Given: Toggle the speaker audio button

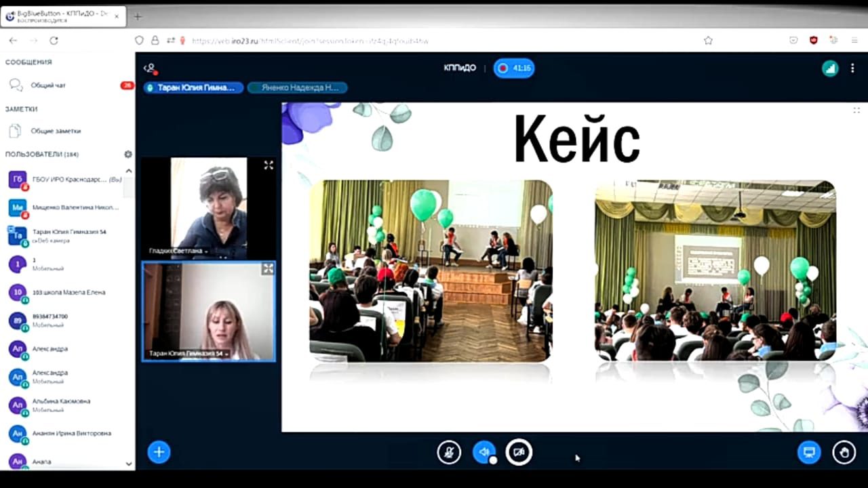Looking at the screenshot, I should pos(484,452).
